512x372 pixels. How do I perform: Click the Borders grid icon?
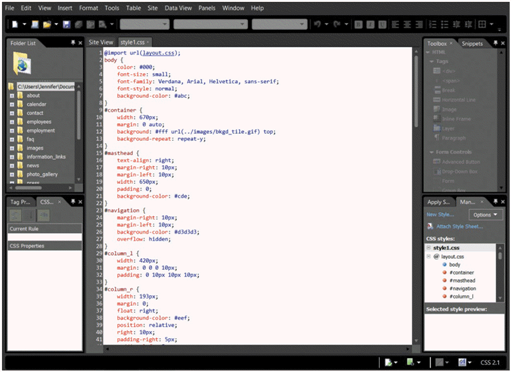point(482,24)
